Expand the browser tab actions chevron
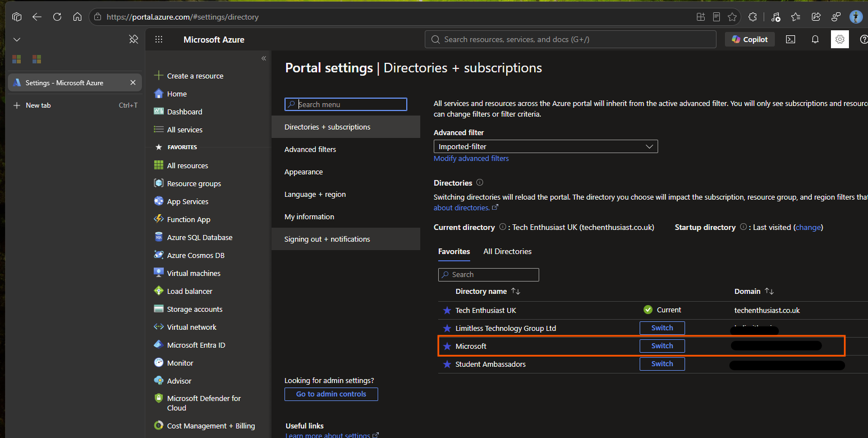The image size is (868, 438). [x=17, y=39]
